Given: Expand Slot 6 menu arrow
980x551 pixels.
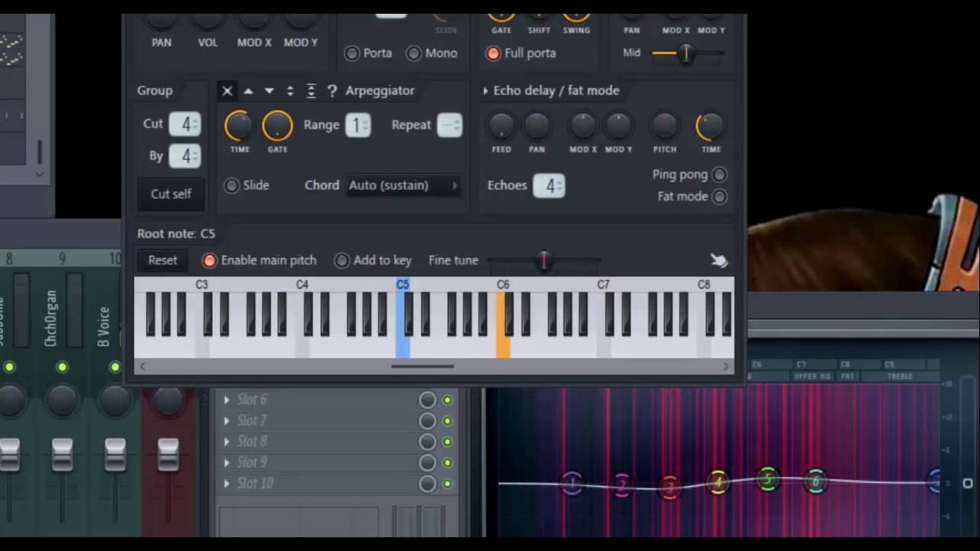Looking at the screenshot, I should (x=227, y=399).
